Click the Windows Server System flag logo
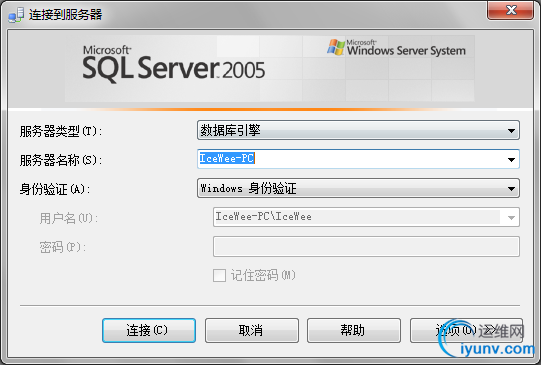Screen dimensions: 541x365 (x=336, y=47)
